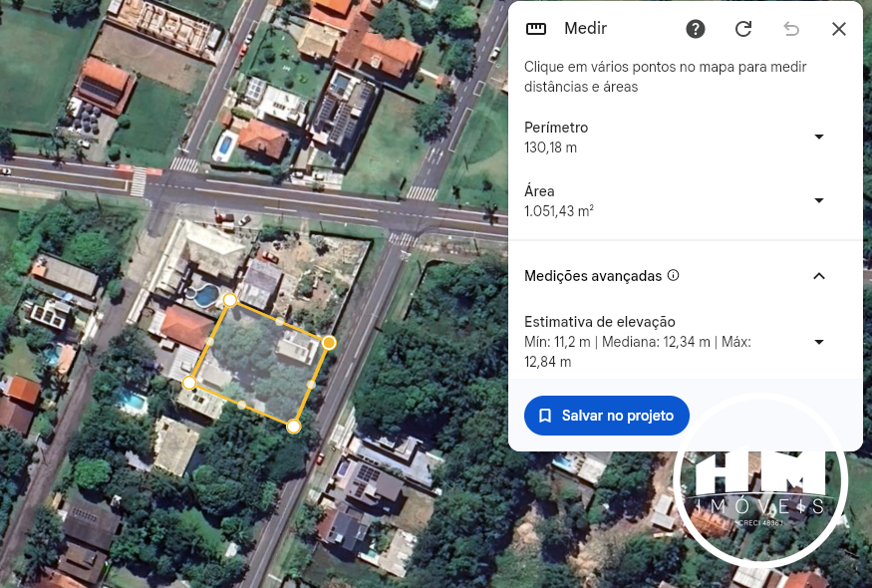872x588 pixels.
Task: Collapse the Medições avançadas section
Action: 818,276
